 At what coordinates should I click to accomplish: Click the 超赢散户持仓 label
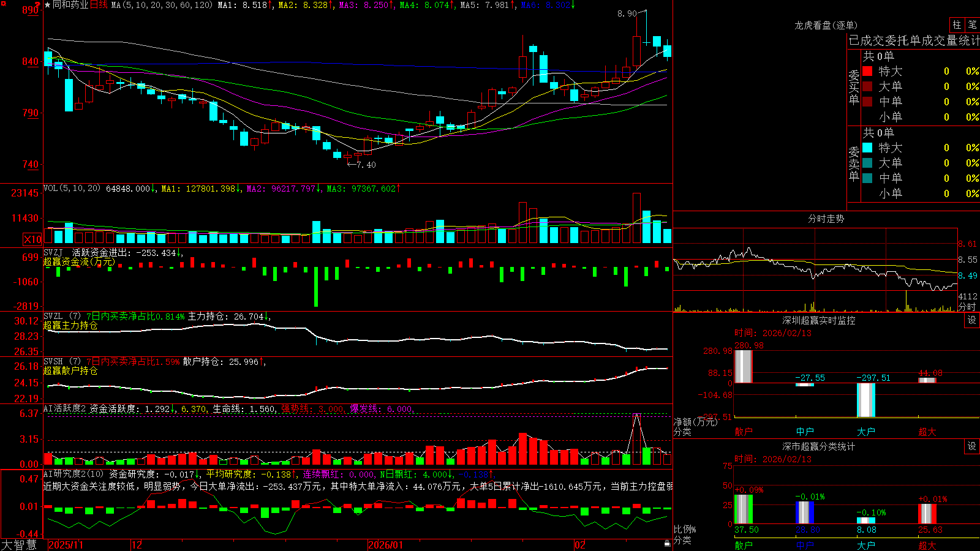pos(70,370)
